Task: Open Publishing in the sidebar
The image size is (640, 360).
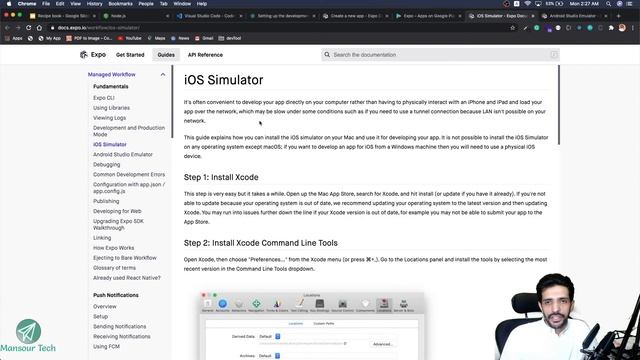Action: pyautogui.click(x=106, y=201)
